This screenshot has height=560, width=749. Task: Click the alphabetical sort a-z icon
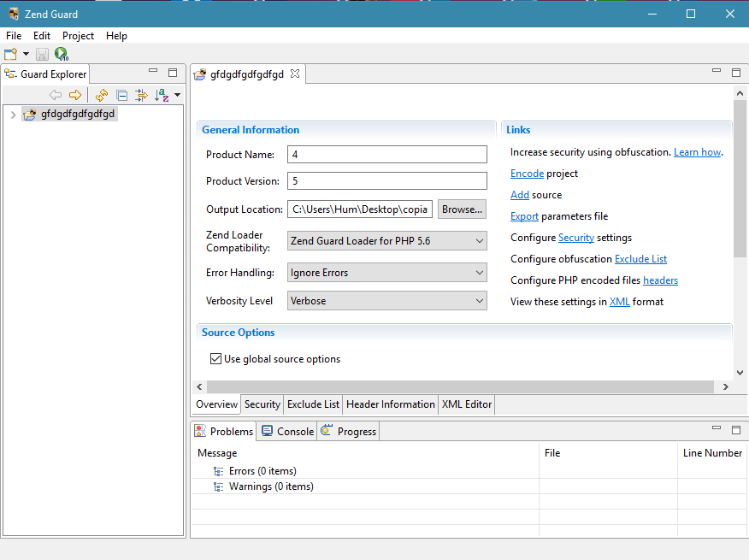(x=162, y=95)
